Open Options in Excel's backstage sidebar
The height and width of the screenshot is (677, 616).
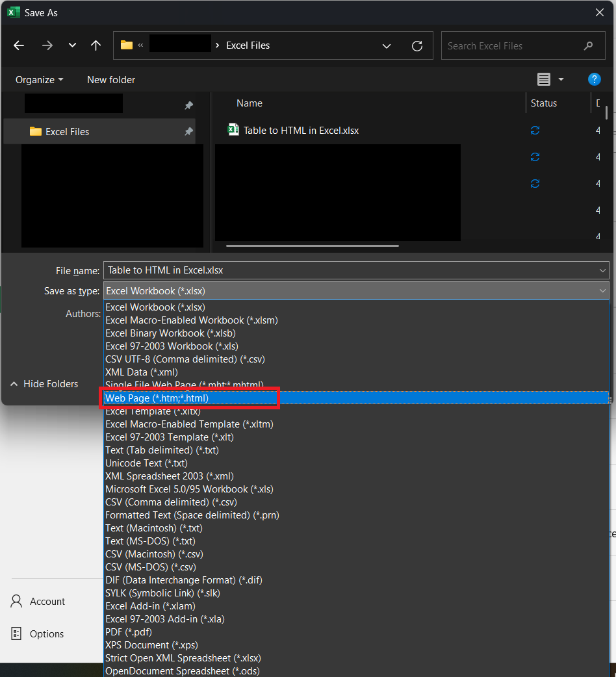tap(37, 634)
